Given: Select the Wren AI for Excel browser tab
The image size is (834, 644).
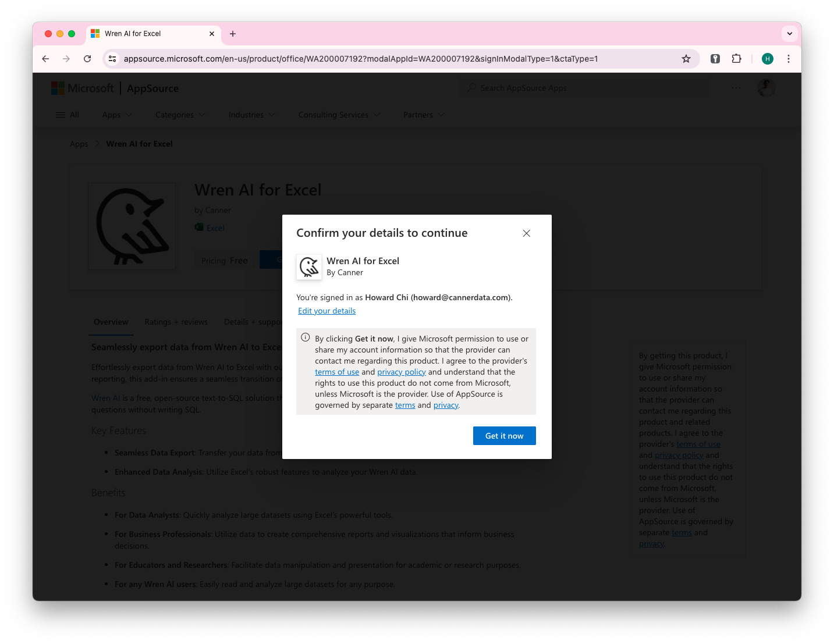Looking at the screenshot, I should coord(154,34).
